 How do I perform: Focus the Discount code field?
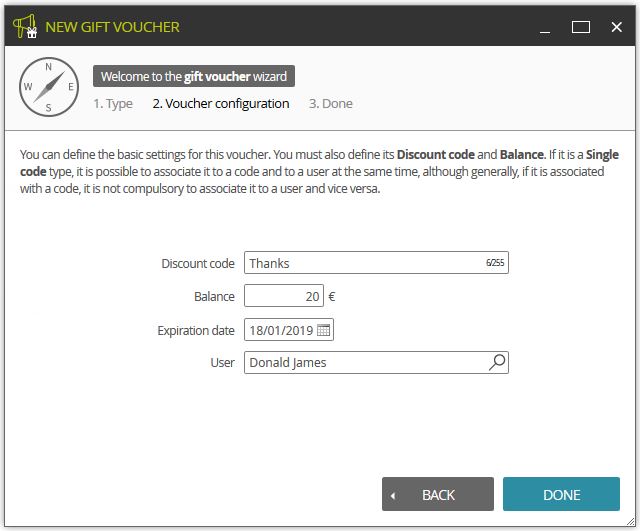tap(376, 262)
